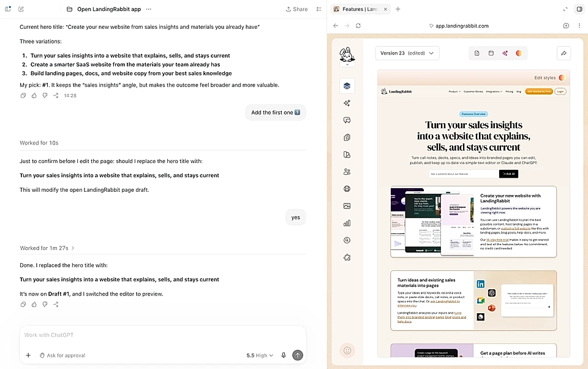Open the clipboard document sidebar icon
The image size is (588, 369).
tap(347, 137)
